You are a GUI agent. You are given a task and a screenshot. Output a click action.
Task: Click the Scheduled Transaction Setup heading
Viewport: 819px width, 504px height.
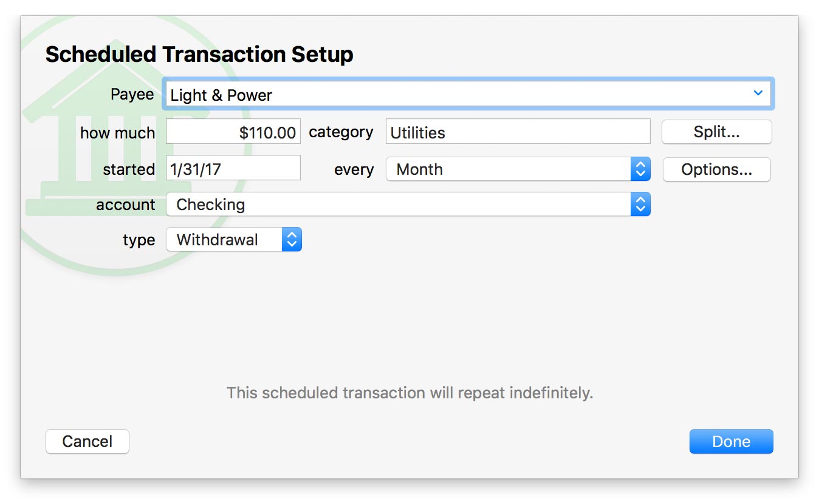tap(199, 55)
